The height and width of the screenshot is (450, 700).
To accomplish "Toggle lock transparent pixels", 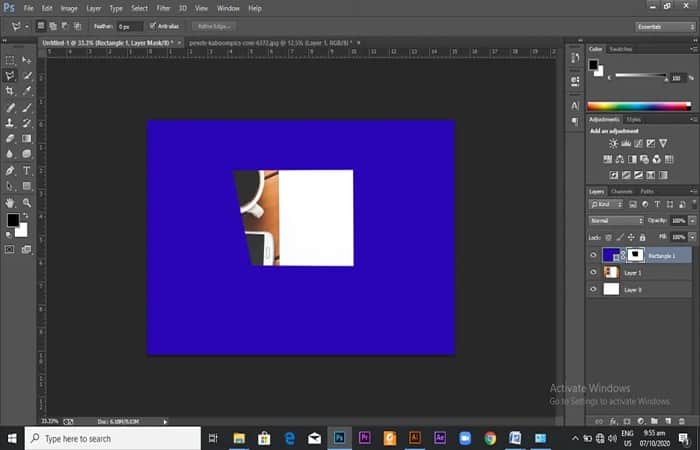I will pos(608,238).
